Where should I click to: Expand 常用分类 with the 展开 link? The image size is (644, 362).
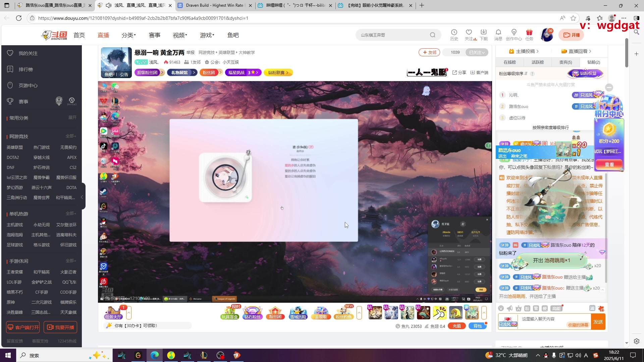point(72,118)
